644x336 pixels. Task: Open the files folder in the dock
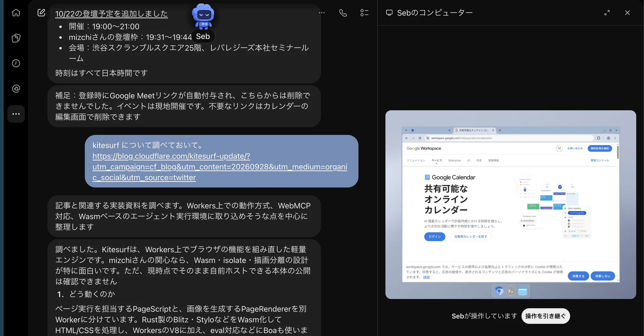pyautogui.click(x=523, y=291)
